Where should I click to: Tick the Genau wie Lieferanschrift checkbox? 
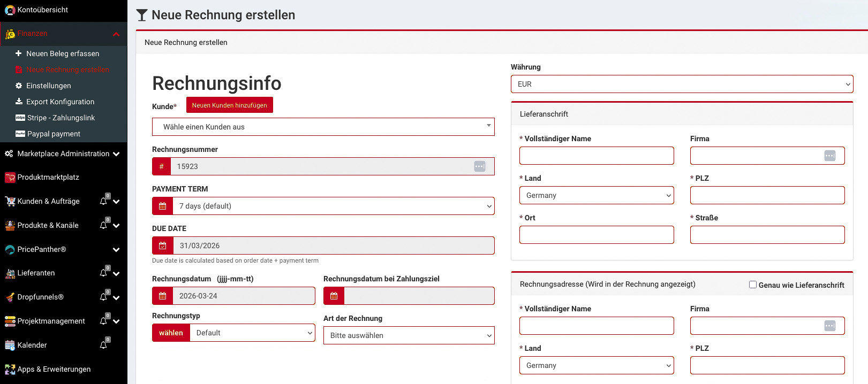click(753, 285)
